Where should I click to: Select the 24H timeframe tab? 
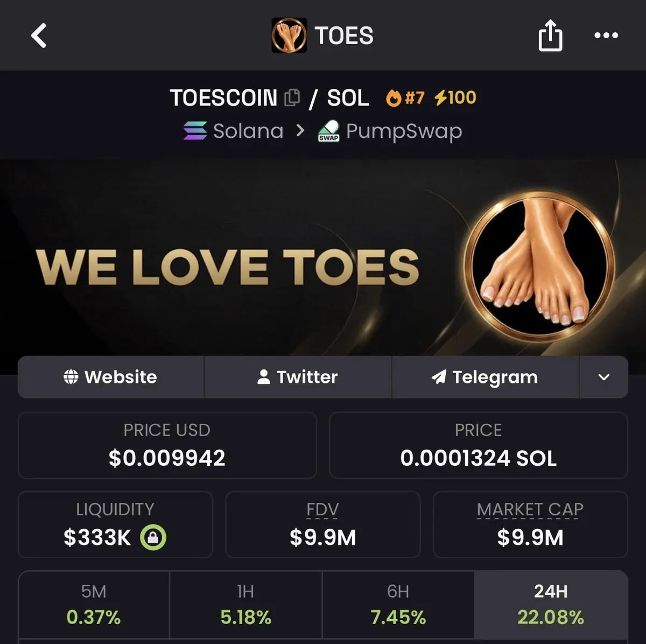coord(551,605)
